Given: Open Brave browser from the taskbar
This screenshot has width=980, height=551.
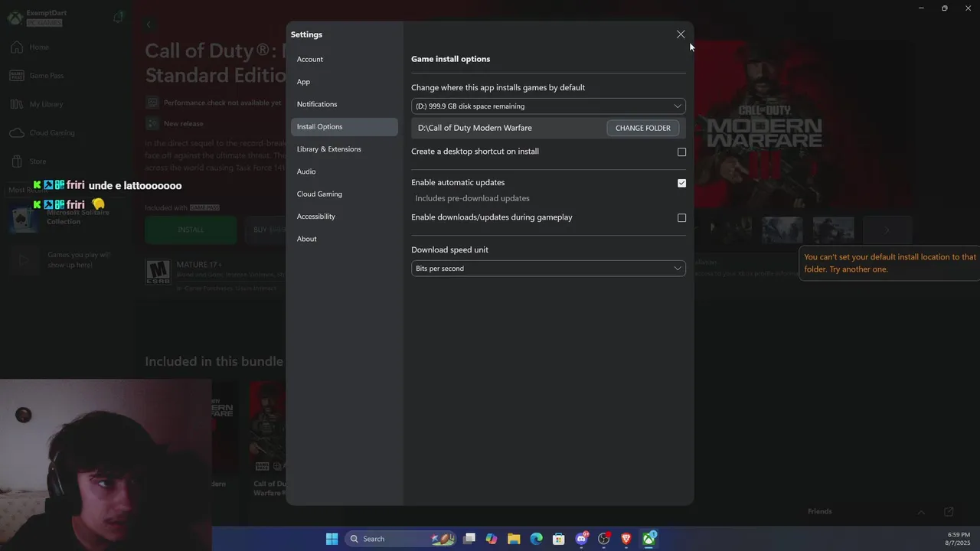Looking at the screenshot, I should 626,539.
